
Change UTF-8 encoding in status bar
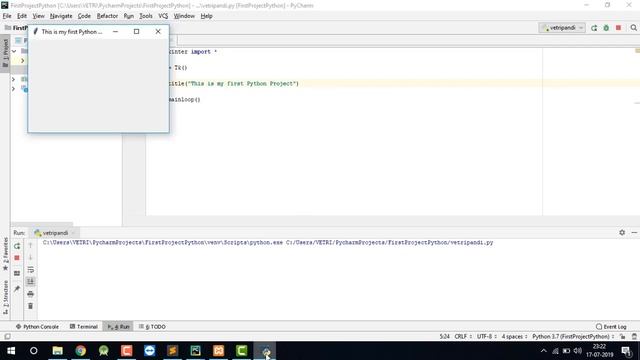[x=487, y=336]
